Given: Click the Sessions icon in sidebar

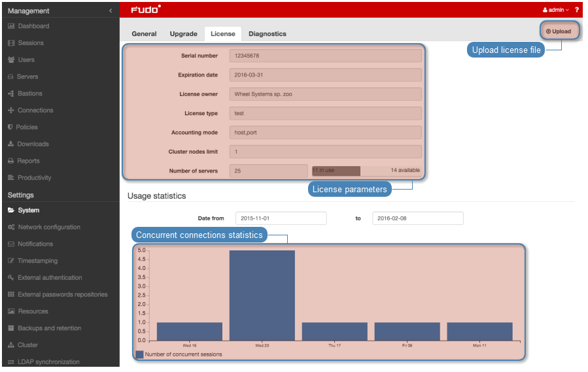Looking at the screenshot, I should click(x=11, y=43).
